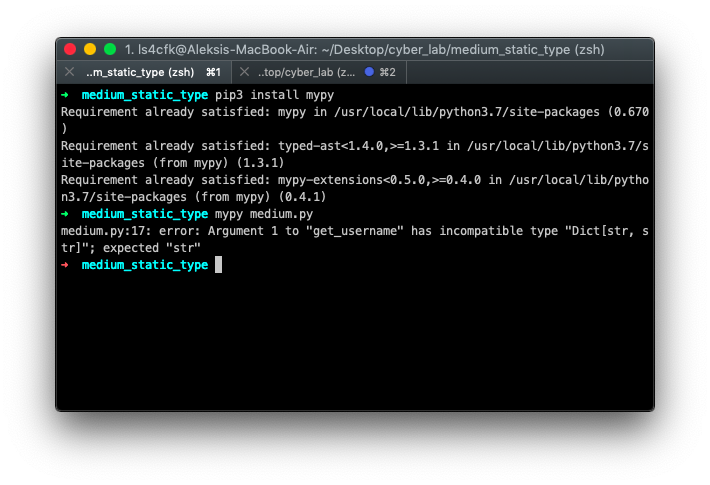Switch to the ..top/cyber_lab tab
710x485 pixels.
306,72
